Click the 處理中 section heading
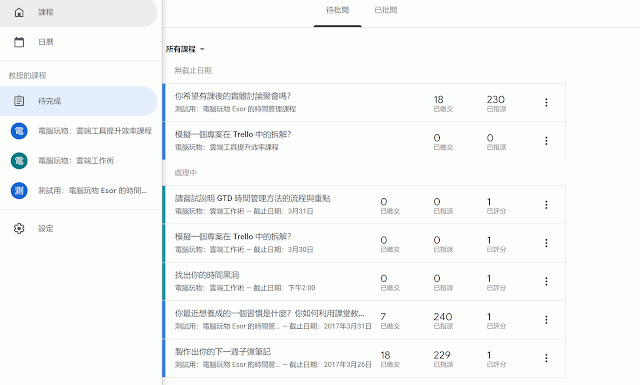Image resolution: width=640 pixels, height=385 pixels. point(186,173)
